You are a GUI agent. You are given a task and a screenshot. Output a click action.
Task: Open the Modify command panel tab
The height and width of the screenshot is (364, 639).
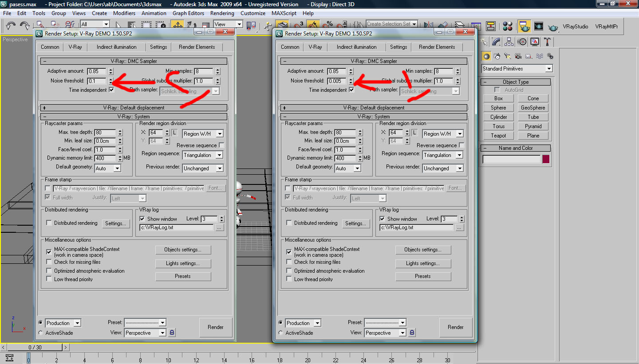click(497, 42)
